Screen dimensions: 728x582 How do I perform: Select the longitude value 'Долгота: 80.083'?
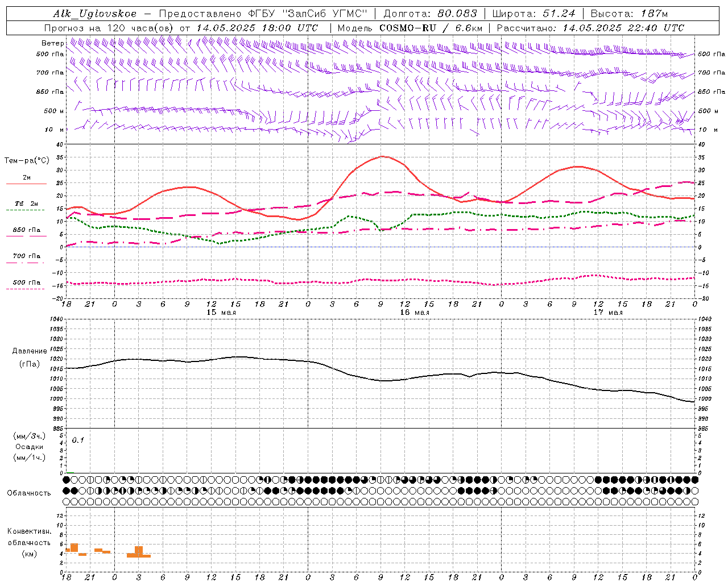click(431, 14)
